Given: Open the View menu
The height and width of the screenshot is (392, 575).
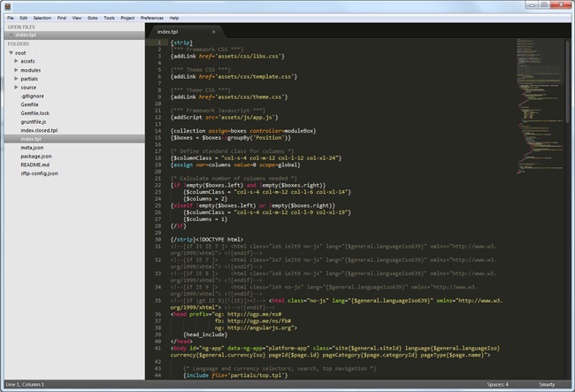Looking at the screenshot, I should click(77, 18).
